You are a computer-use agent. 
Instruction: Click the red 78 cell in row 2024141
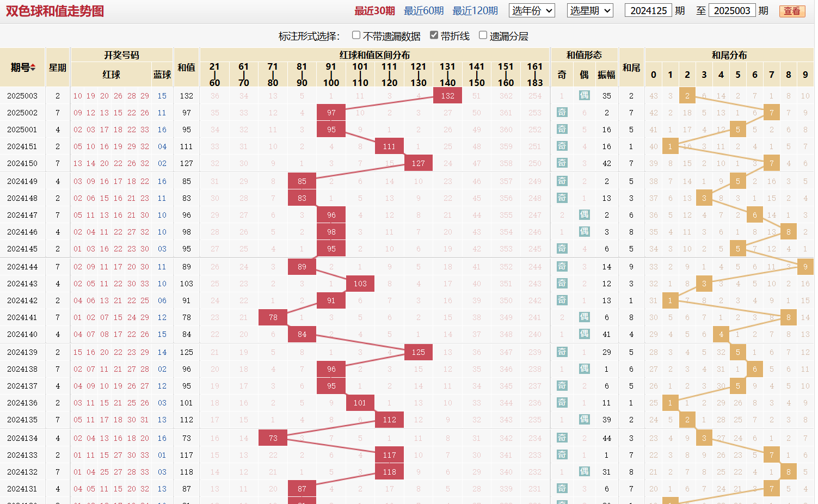pos(273,317)
